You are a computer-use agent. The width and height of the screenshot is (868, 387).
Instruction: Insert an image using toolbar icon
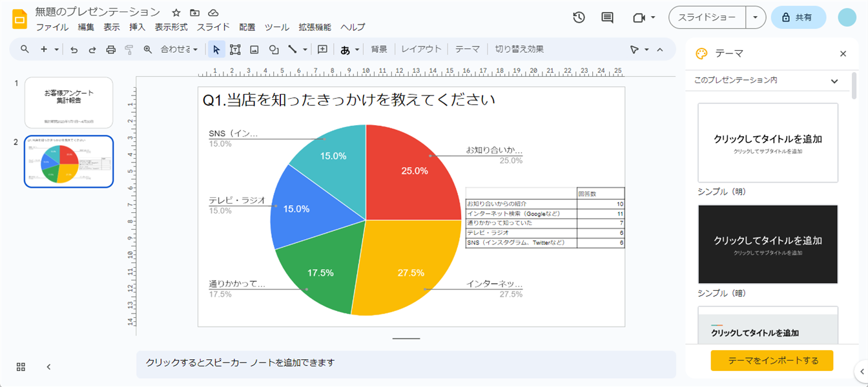tap(254, 50)
